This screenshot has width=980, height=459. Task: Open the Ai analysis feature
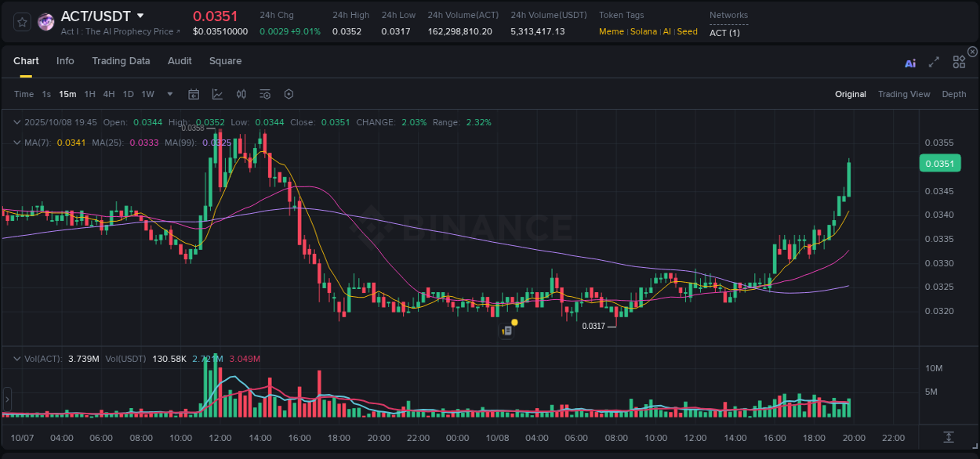pyautogui.click(x=909, y=62)
